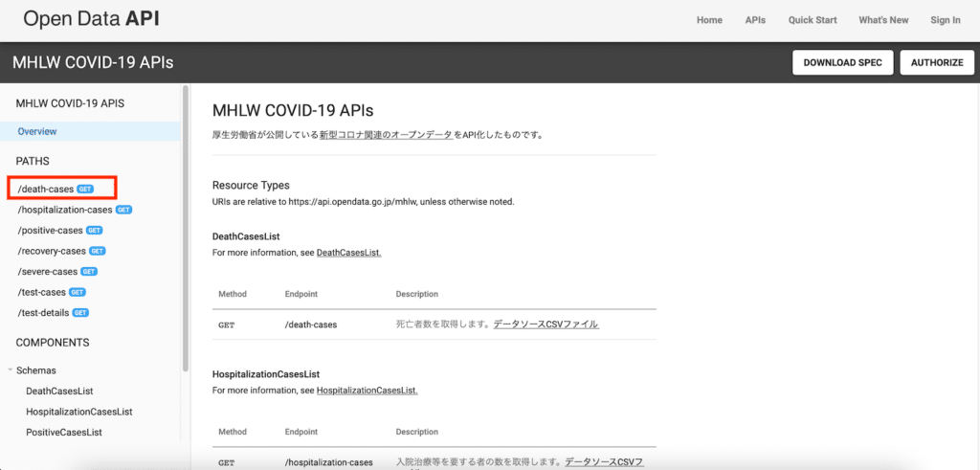Select Overview in the sidebar
This screenshot has width=980, height=470.
tap(90, 131)
